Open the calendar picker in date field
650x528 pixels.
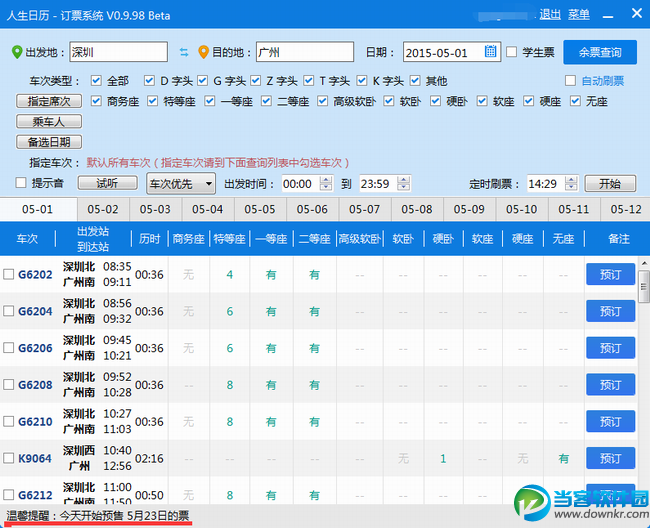tap(491, 52)
